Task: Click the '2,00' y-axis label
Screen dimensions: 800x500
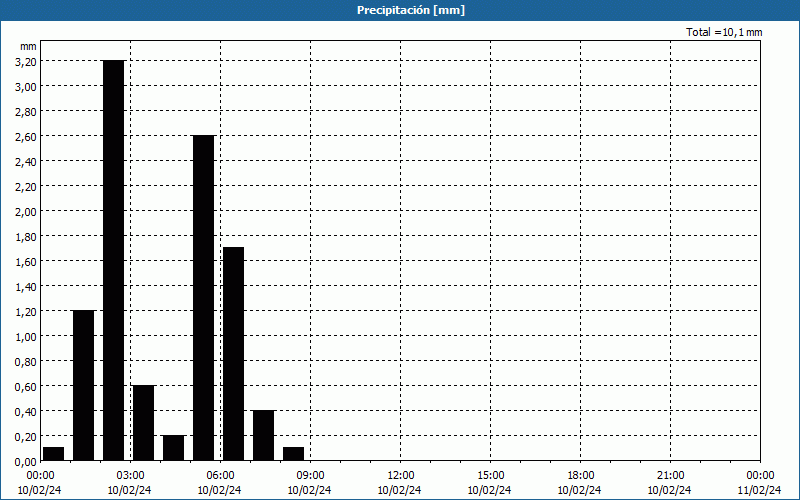Action: [x=26, y=211]
